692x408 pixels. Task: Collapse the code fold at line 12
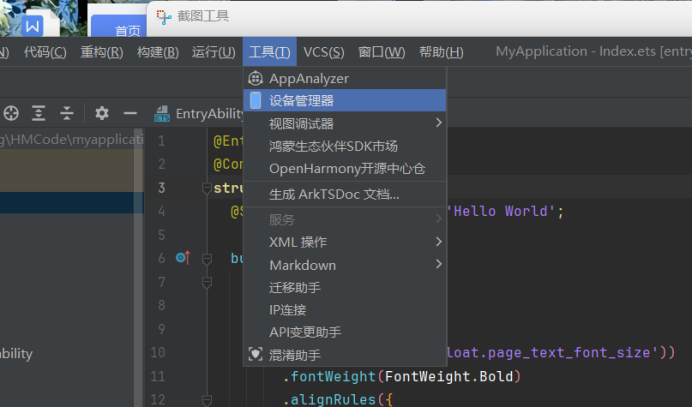coord(207,400)
